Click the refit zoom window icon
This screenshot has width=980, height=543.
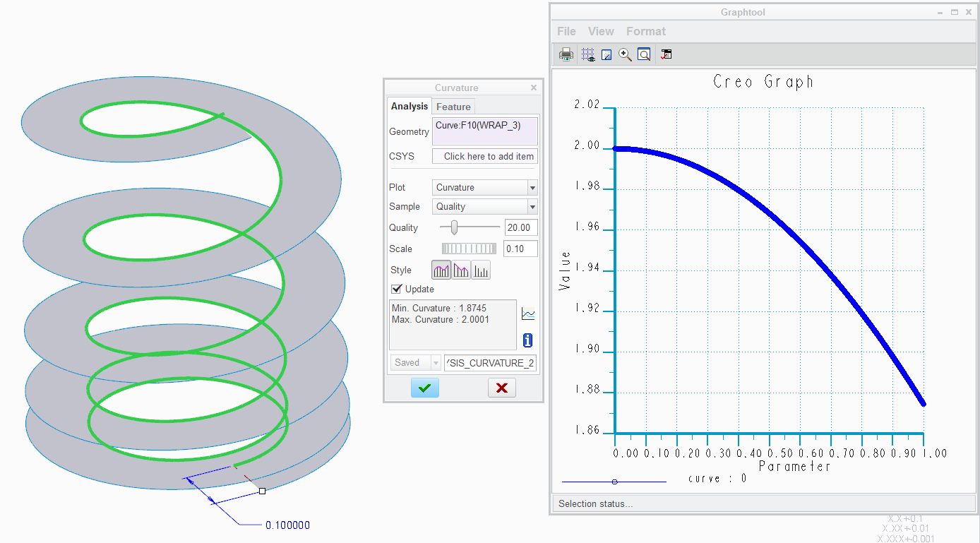pyautogui.click(x=644, y=54)
